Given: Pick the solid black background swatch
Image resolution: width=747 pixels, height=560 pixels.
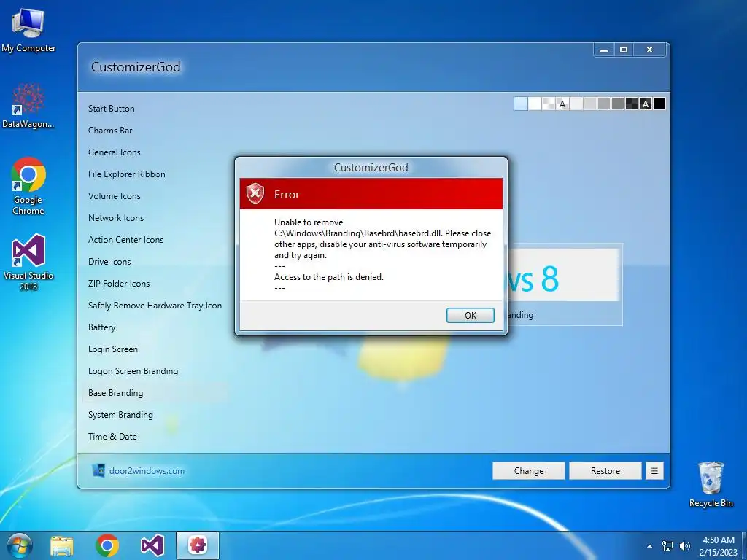Looking at the screenshot, I should click(659, 104).
